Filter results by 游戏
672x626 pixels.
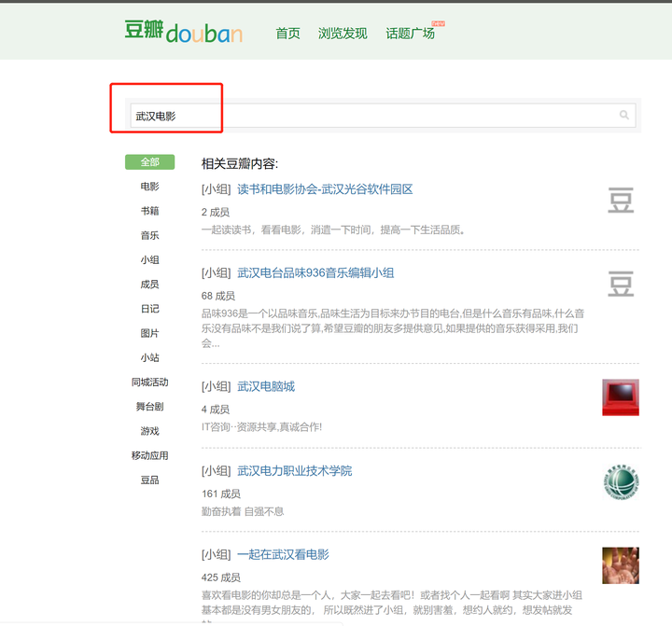pos(149,431)
